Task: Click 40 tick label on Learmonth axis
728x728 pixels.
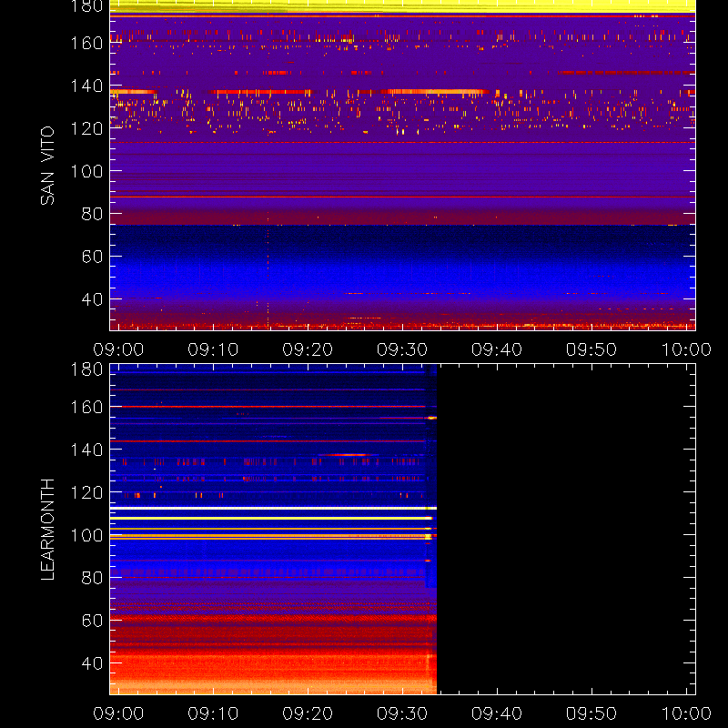Action: click(92, 663)
